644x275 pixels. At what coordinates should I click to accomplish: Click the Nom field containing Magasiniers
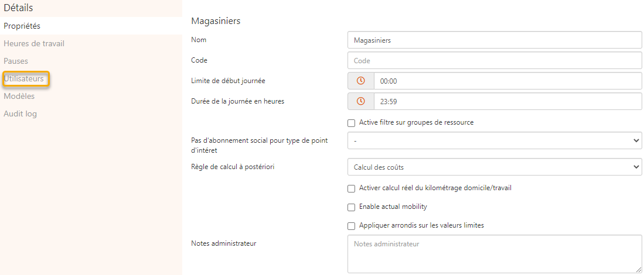[x=495, y=40]
